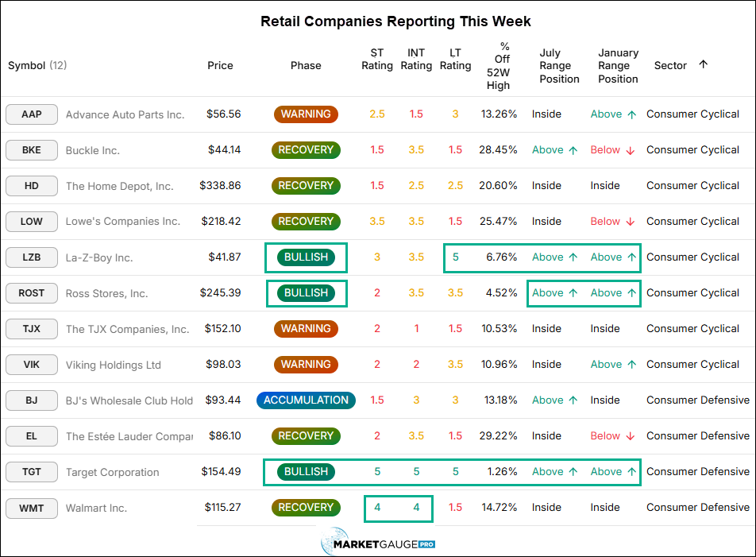Click Target's Above up-arrow July position
The height and width of the screenshot is (557, 756).
pyautogui.click(x=554, y=472)
